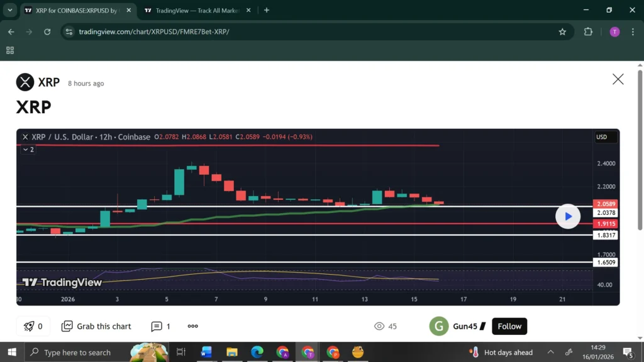Click the eye icon showing 45 views
644x362 pixels.
point(379,326)
